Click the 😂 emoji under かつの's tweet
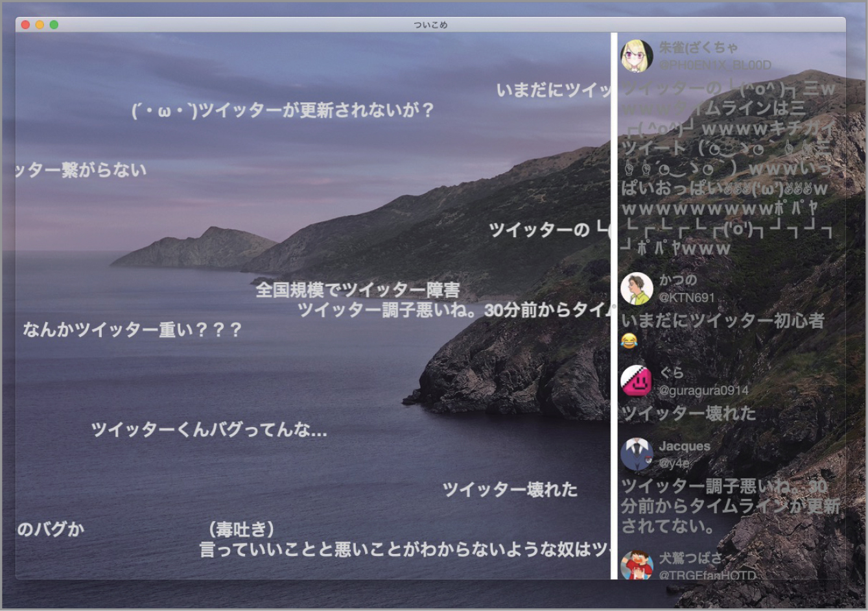This screenshot has width=868, height=611. (x=629, y=340)
